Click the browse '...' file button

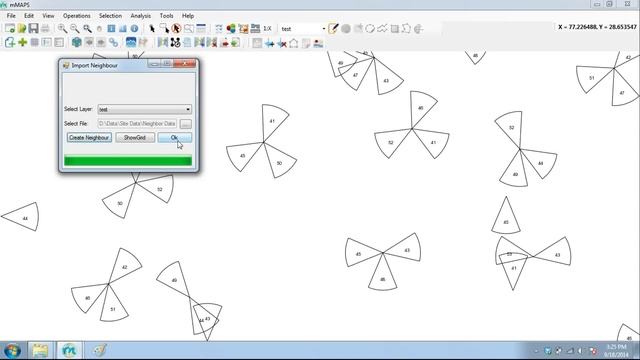coord(185,124)
